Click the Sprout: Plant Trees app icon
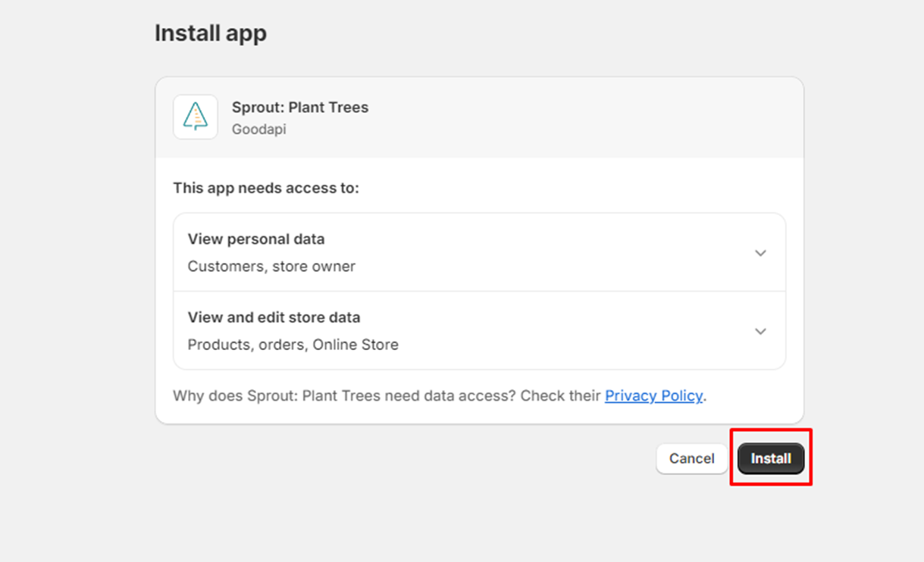The image size is (924, 562). 195,117
